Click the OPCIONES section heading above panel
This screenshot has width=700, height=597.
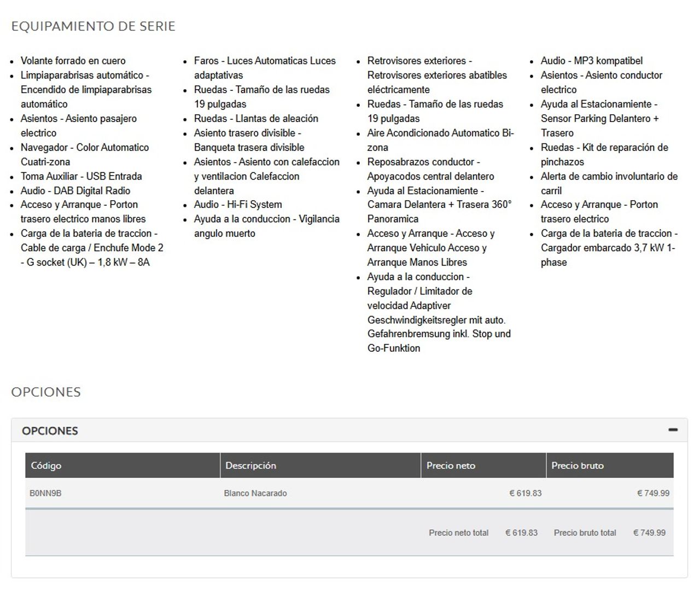[46, 392]
